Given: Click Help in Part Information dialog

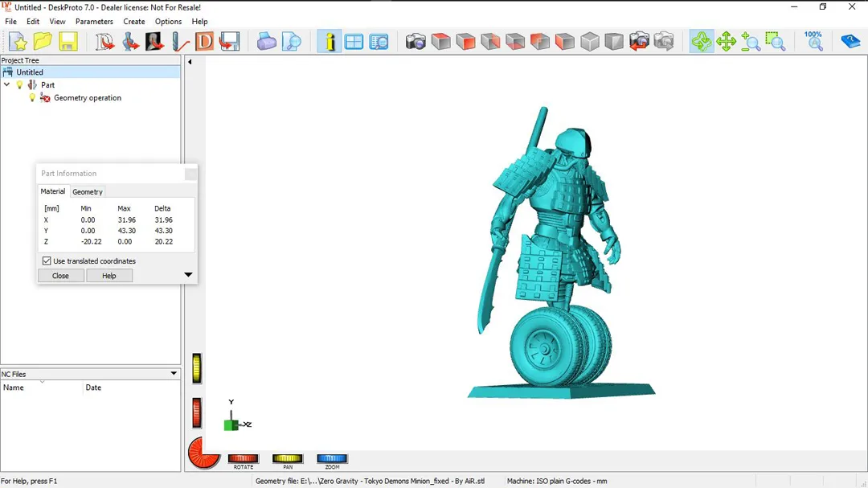Looking at the screenshot, I should [x=109, y=276].
